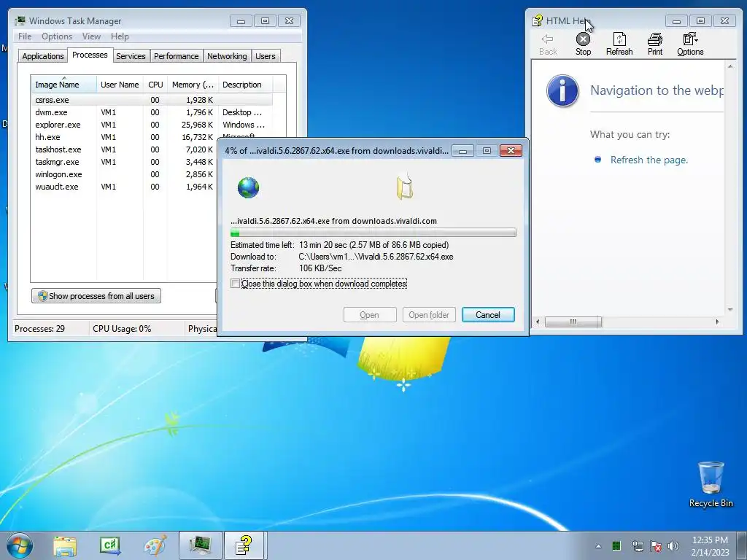Click the Open button in download dialog
This screenshot has width=747, height=560.
pyautogui.click(x=370, y=315)
